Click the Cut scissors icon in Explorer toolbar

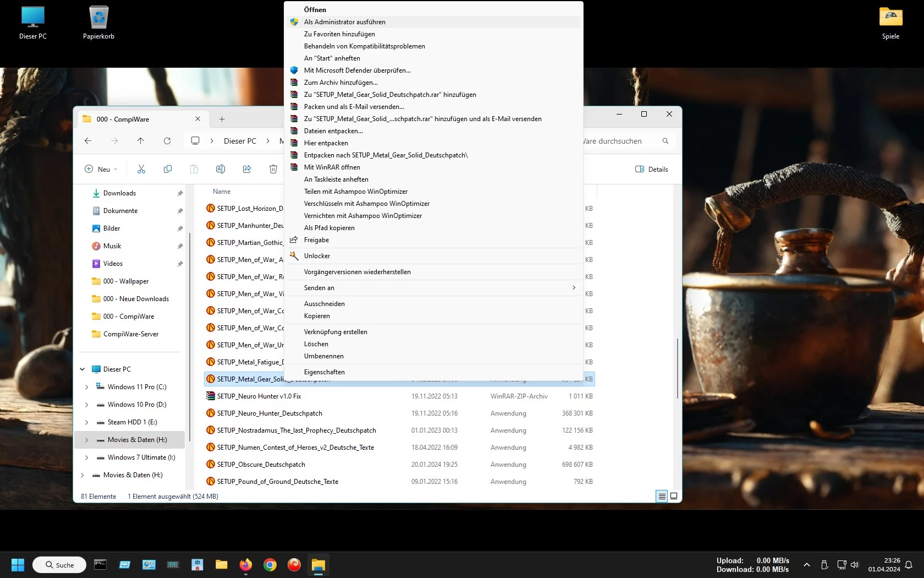click(141, 169)
